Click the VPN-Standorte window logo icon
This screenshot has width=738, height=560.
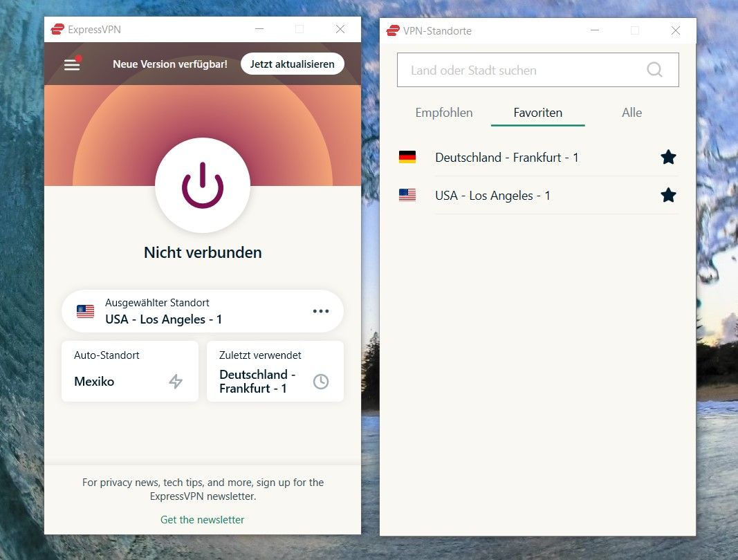coord(393,31)
